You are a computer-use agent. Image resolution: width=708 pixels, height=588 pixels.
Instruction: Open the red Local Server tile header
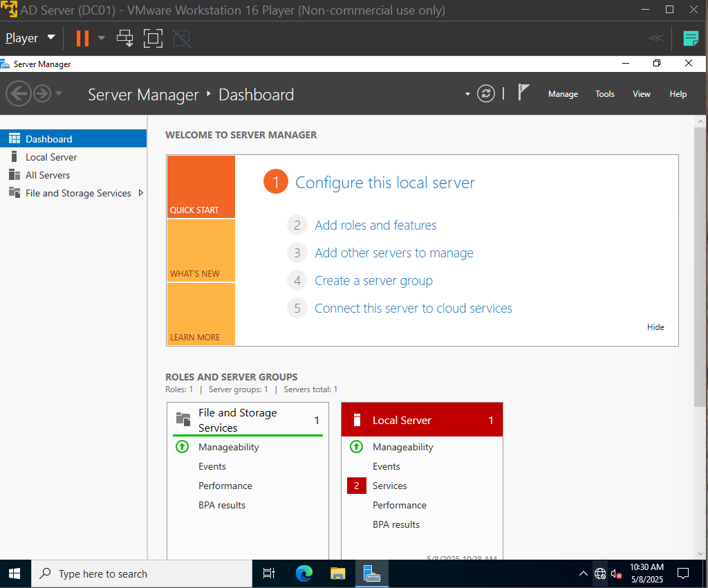tap(422, 419)
